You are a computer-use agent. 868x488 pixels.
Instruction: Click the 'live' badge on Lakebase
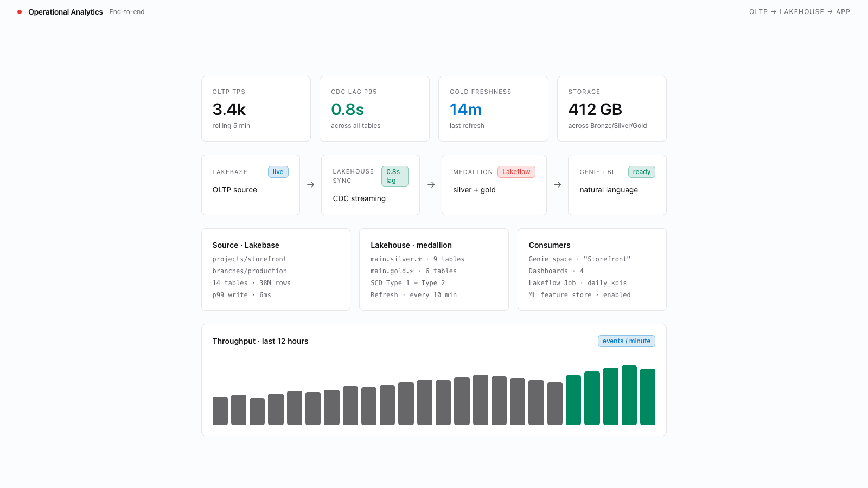click(278, 172)
